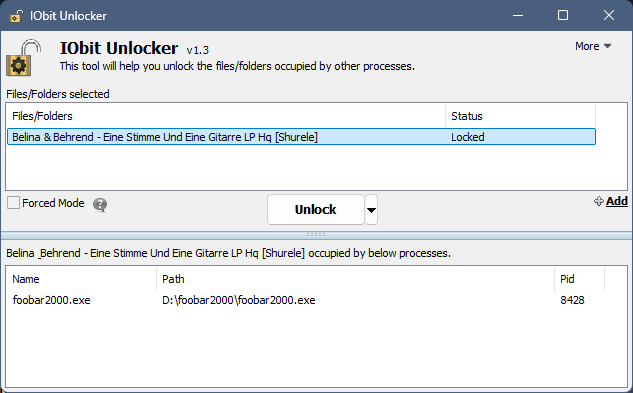The width and height of the screenshot is (633, 393).
Task: Click the small title bar padlock icon
Action: coord(16,16)
